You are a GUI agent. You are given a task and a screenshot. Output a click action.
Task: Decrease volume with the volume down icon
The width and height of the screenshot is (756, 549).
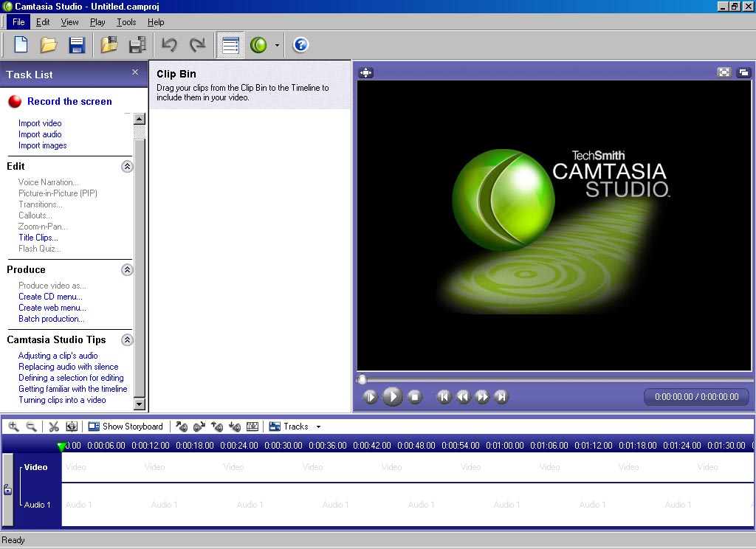(235, 427)
